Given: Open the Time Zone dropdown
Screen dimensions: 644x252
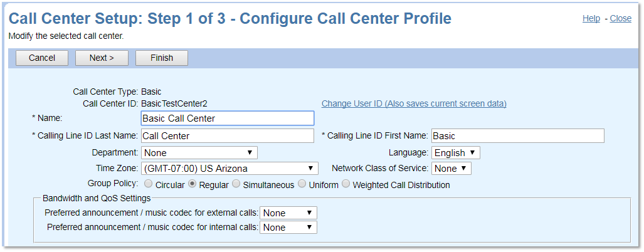Looking at the screenshot, I should pos(230,169).
